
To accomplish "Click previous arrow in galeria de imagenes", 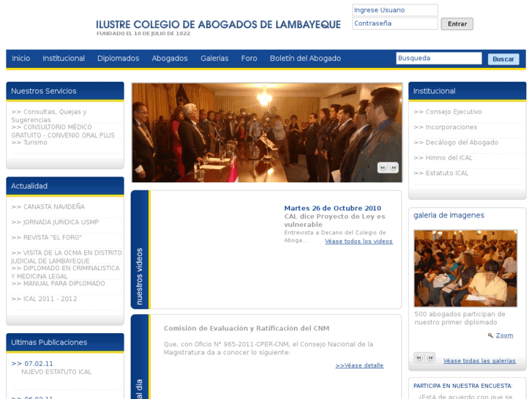I will pos(419,357).
